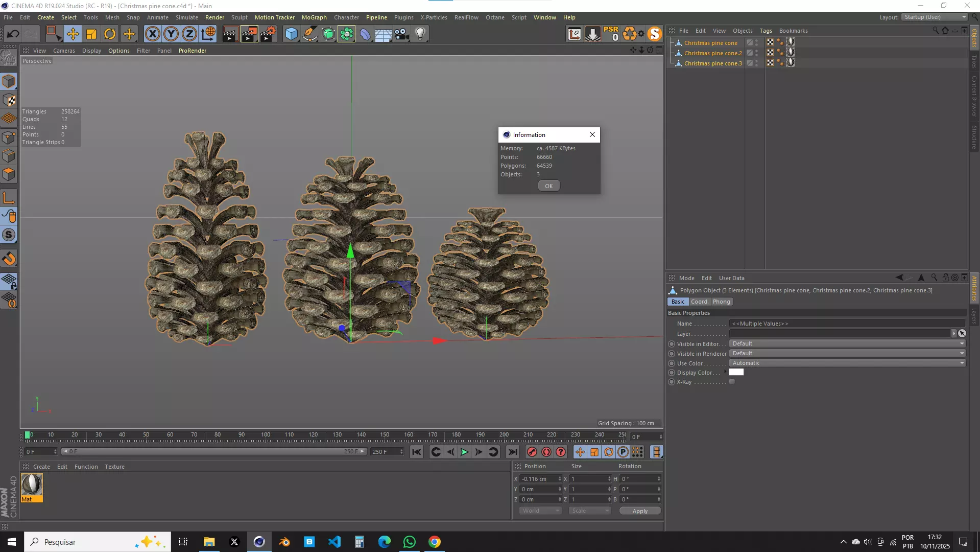Open the Bend deformer icon
The height and width of the screenshot is (552, 980).
click(x=365, y=34)
